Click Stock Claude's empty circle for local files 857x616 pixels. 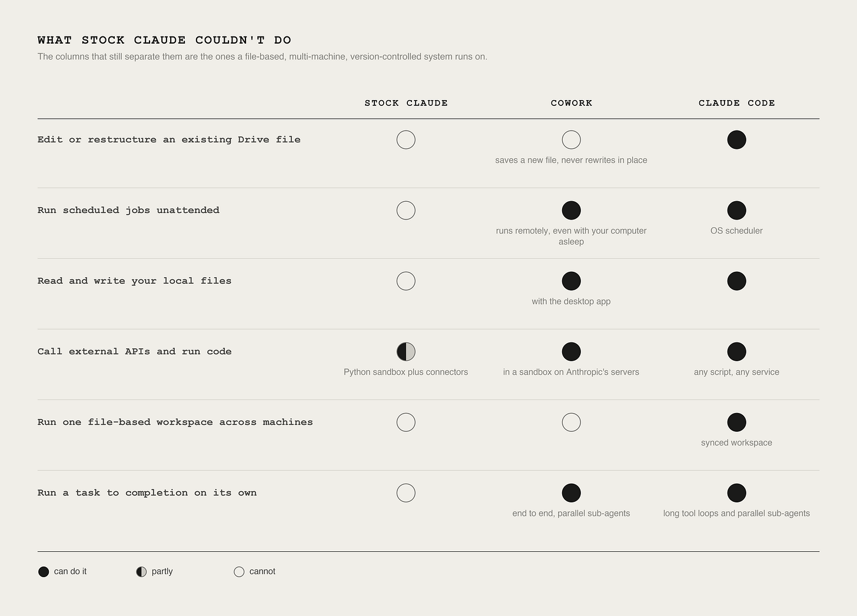(x=406, y=281)
